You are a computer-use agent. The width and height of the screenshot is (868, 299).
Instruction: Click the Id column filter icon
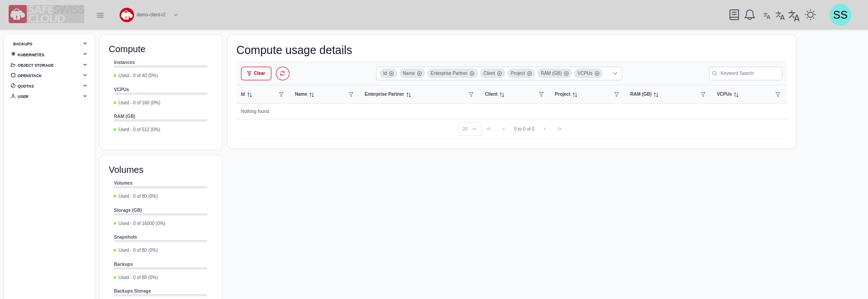click(281, 94)
